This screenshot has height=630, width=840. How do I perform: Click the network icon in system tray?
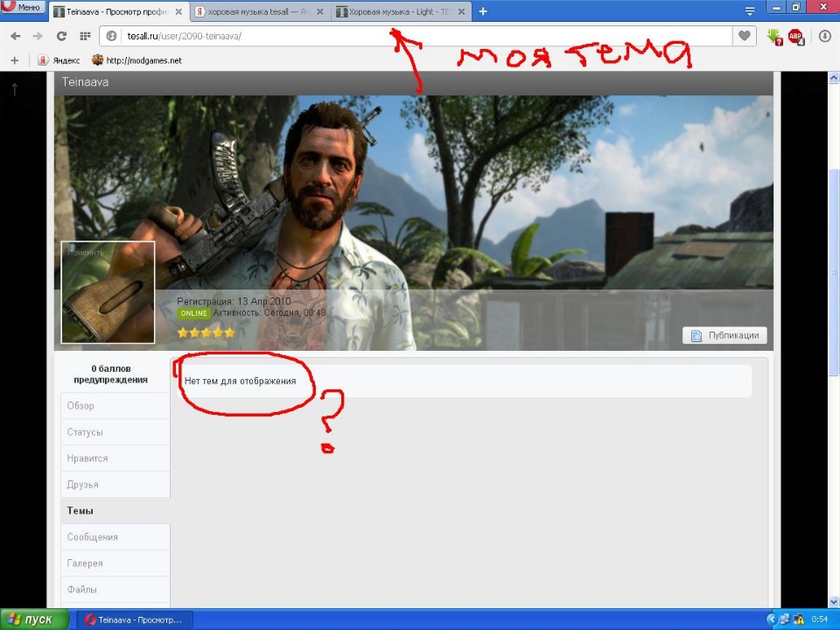[x=785, y=619]
